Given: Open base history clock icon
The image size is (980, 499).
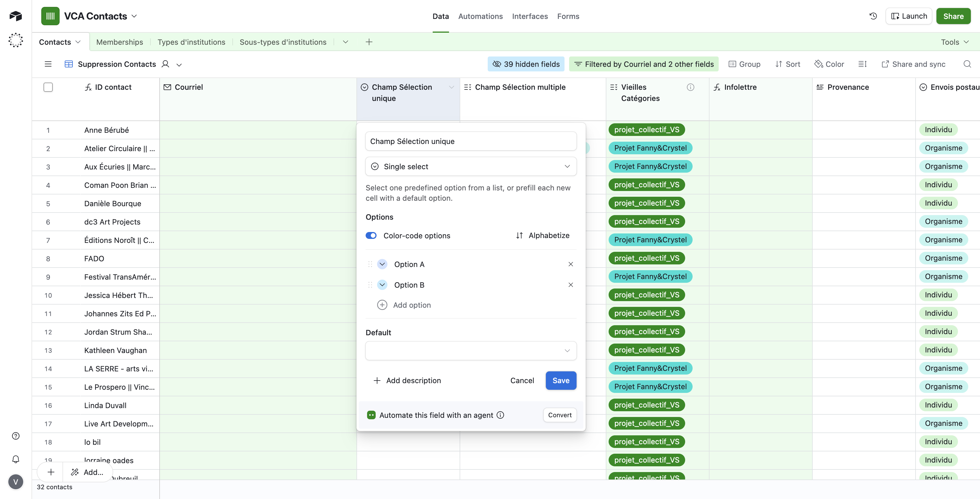Looking at the screenshot, I should (873, 16).
